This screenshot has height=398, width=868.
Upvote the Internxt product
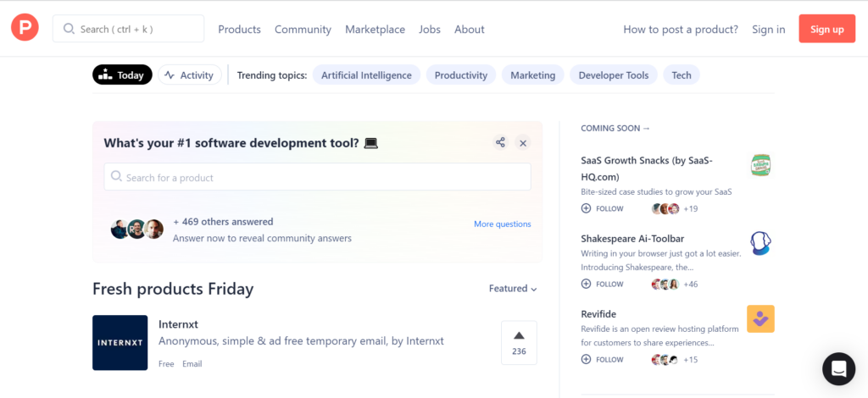(519, 343)
